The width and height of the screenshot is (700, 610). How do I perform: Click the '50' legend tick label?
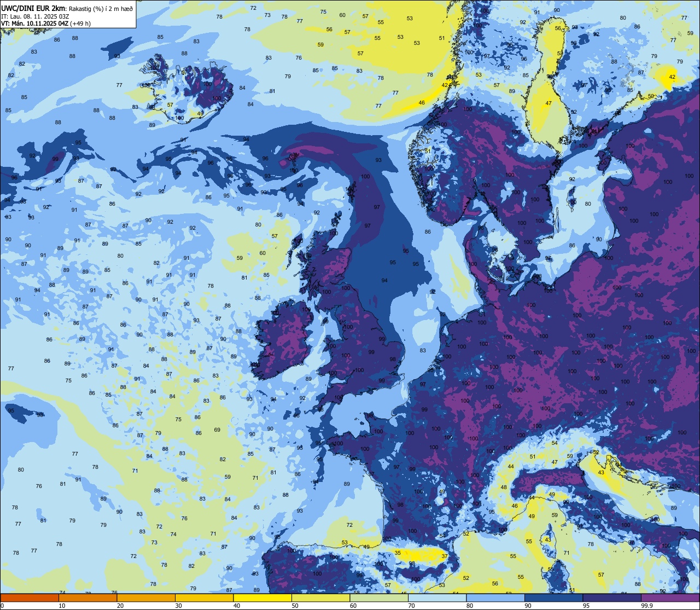coord(295,606)
